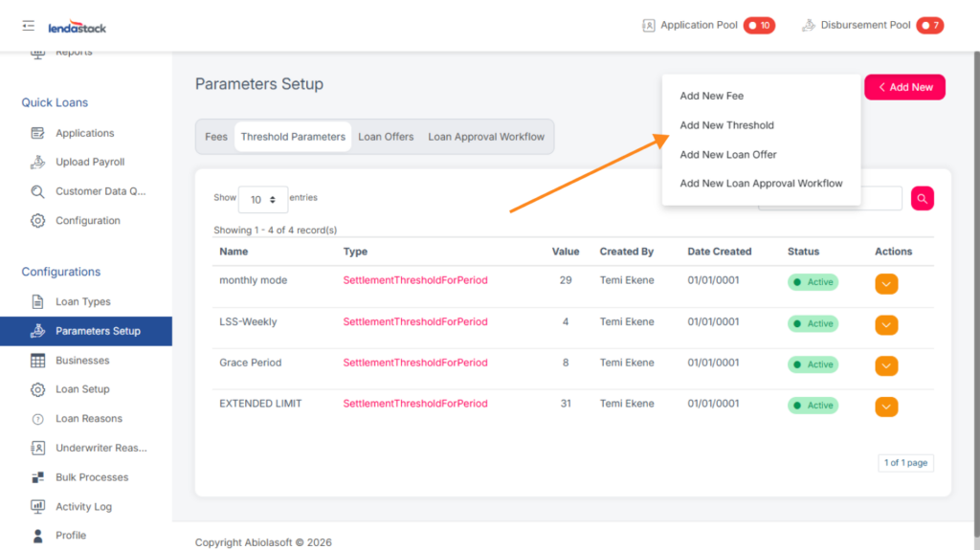980x550 pixels.
Task: Expand actions dropdown for monthly mode row
Action: pos(886,283)
